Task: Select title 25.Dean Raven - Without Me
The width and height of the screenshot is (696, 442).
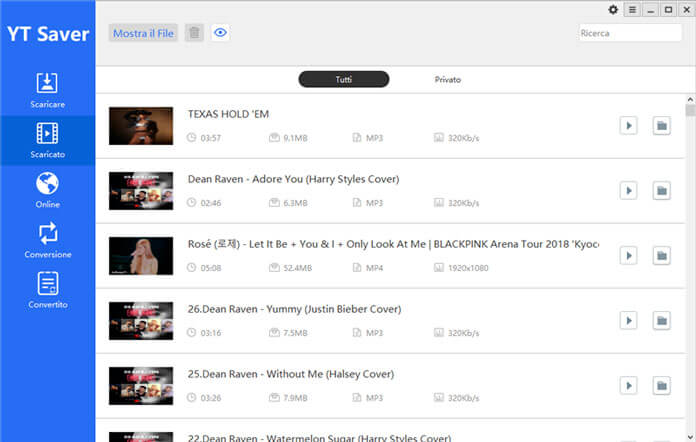Action: click(291, 374)
